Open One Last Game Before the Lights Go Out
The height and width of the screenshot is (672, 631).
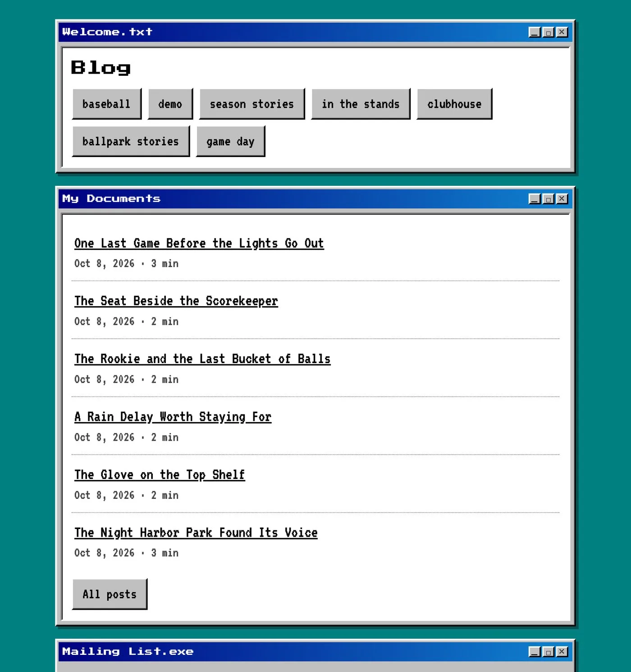[199, 244]
